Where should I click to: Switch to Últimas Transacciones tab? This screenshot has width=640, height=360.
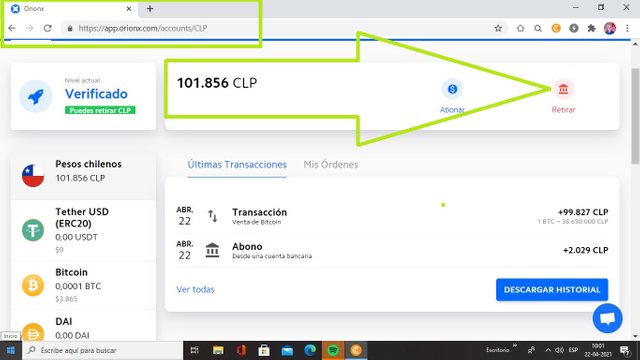pos(237,164)
